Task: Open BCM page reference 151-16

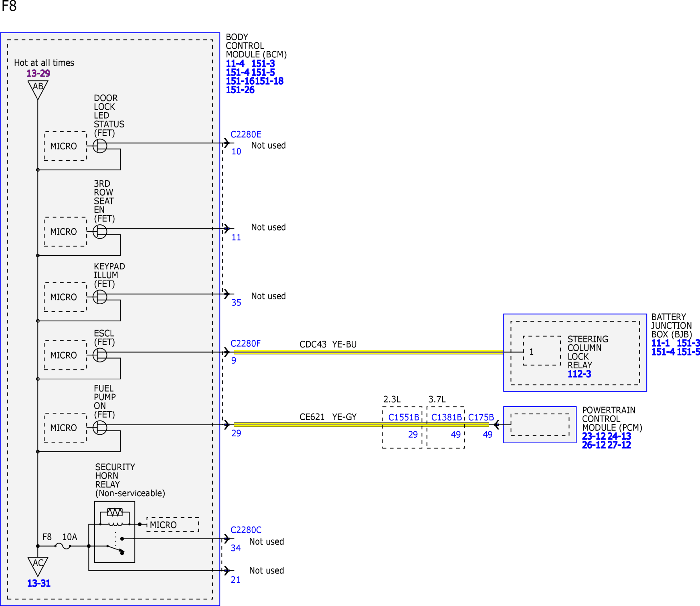Action: (241, 81)
